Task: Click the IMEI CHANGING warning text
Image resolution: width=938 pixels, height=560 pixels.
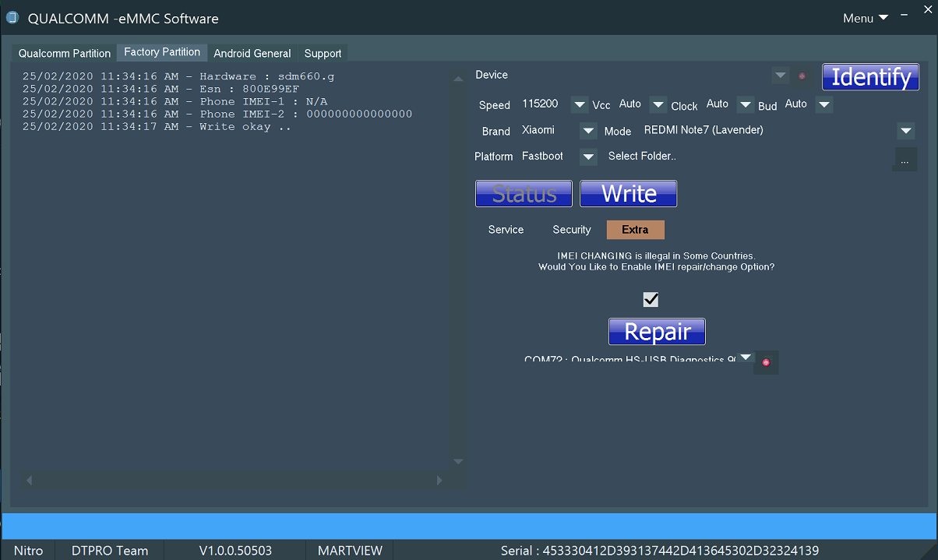Action: (x=656, y=261)
